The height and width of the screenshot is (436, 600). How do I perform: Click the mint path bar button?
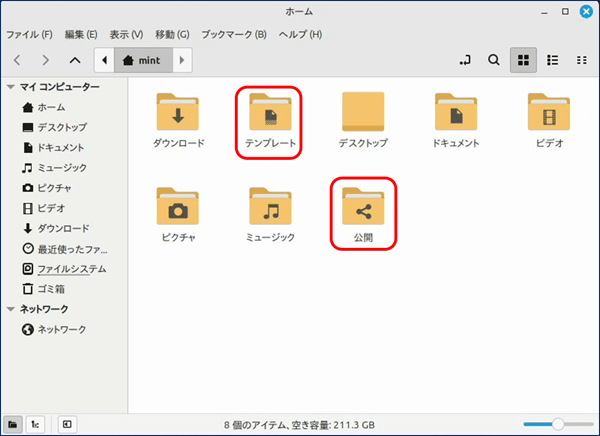pyautogui.click(x=143, y=60)
